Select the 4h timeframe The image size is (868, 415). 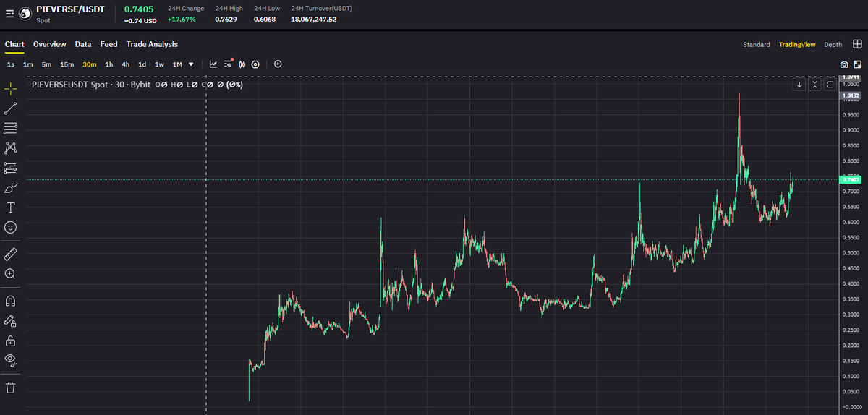pos(126,64)
